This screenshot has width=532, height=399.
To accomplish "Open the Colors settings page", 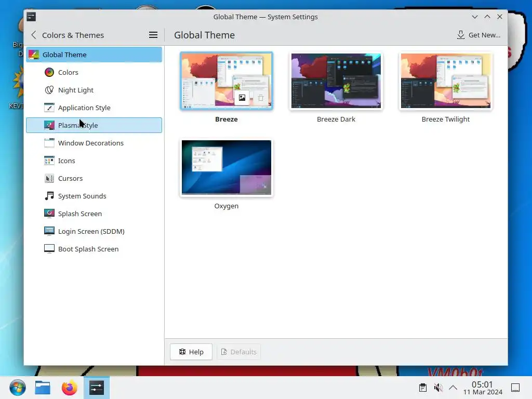I will tap(94, 72).
